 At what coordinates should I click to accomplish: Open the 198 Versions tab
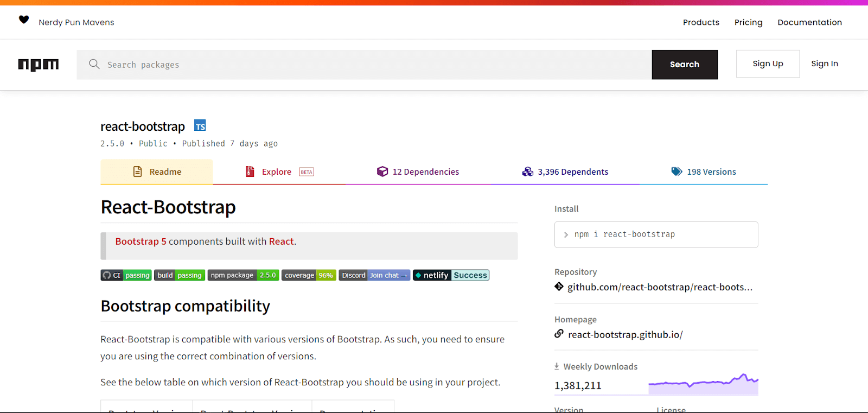click(x=704, y=171)
